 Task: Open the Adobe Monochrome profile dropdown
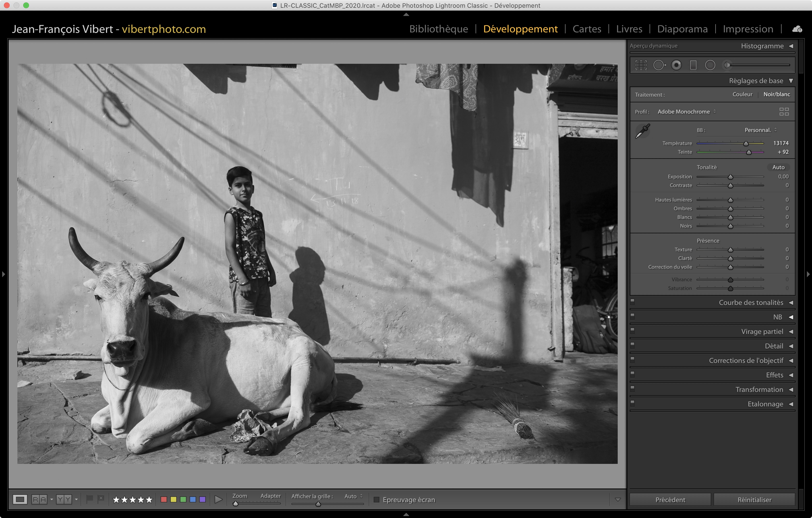pyautogui.click(x=687, y=112)
